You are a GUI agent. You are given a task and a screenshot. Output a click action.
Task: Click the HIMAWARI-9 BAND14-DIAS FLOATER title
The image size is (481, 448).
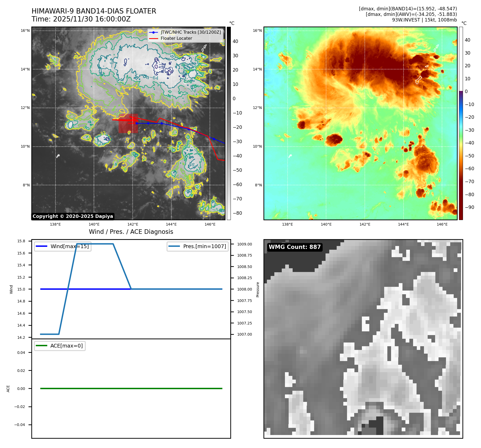tap(94, 11)
